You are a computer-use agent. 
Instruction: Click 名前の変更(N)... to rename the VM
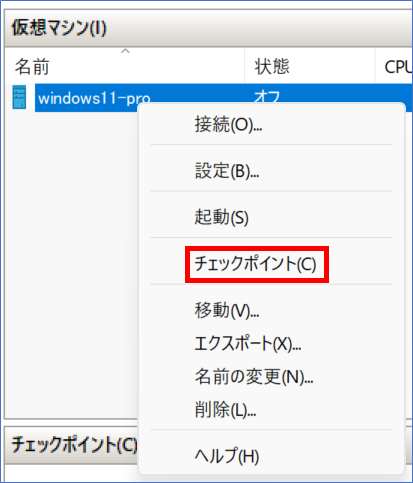click(x=254, y=377)
